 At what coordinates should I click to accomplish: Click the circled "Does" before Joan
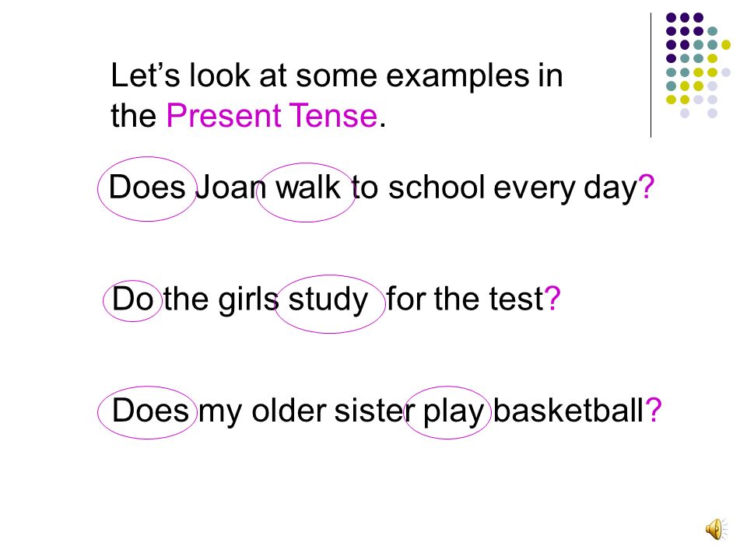(x=147, y=187)
